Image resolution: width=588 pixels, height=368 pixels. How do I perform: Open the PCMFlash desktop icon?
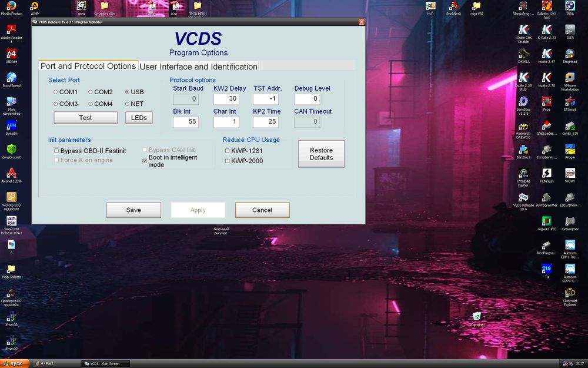tap(546, 175)
